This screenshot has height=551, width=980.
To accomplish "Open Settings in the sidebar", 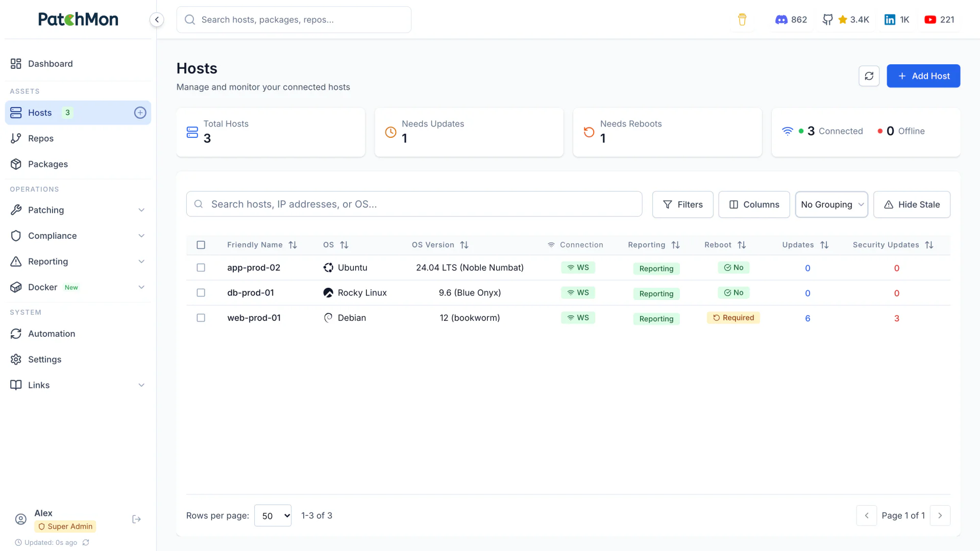I will (78, 360).
